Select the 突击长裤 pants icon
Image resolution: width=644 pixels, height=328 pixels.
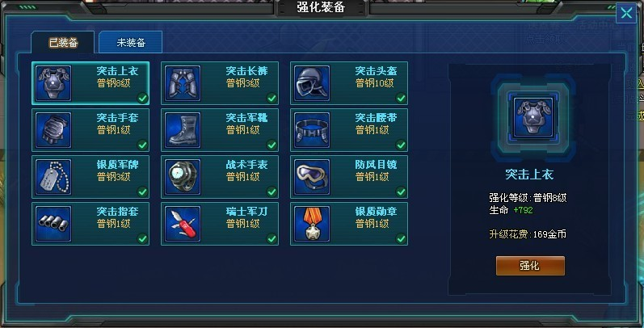click(183, 83)
